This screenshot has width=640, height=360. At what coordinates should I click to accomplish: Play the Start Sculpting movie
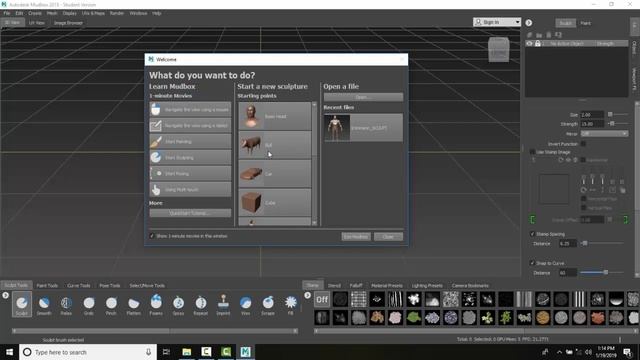click(190, 158)
